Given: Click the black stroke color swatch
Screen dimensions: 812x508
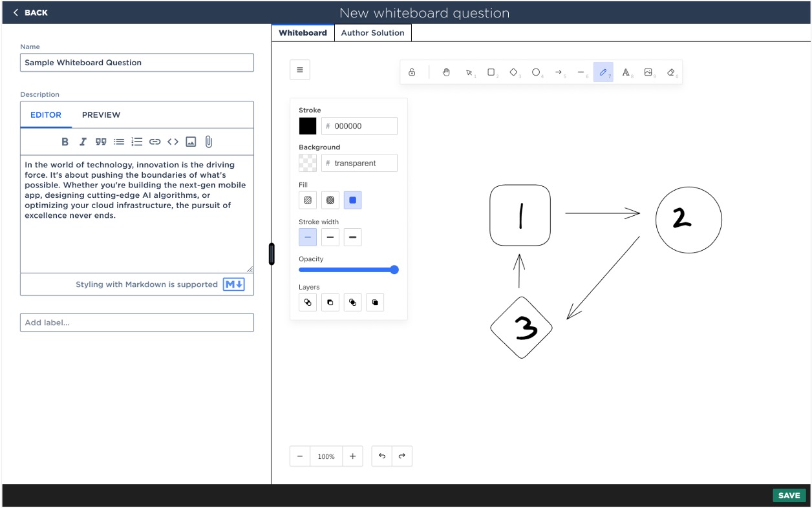Looking at the screenshot, I should (x=308, y=126).
